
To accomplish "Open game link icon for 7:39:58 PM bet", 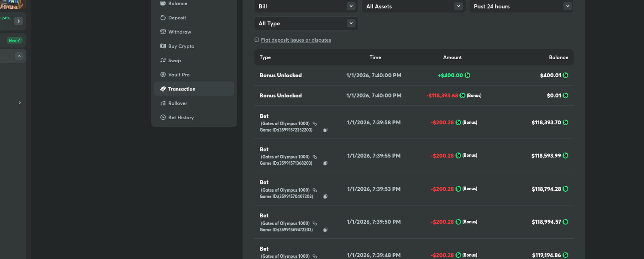I will pos(315,123).
